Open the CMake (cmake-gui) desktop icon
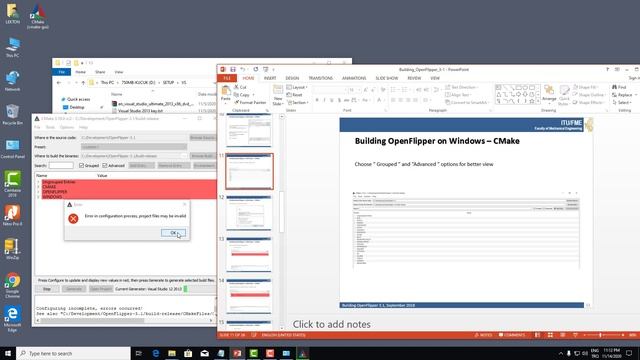Screen dimensions: 640x360 pyautogui.click(x=38, y=16)
